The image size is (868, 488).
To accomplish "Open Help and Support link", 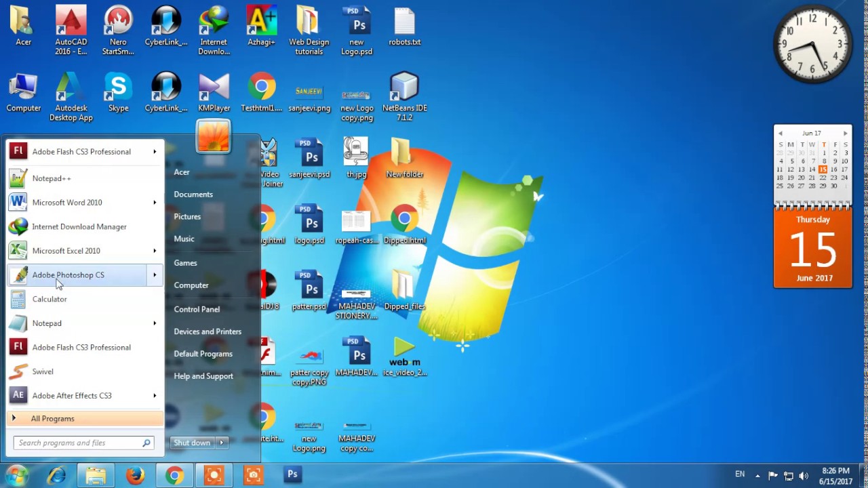I will click(x=203, y=376).
